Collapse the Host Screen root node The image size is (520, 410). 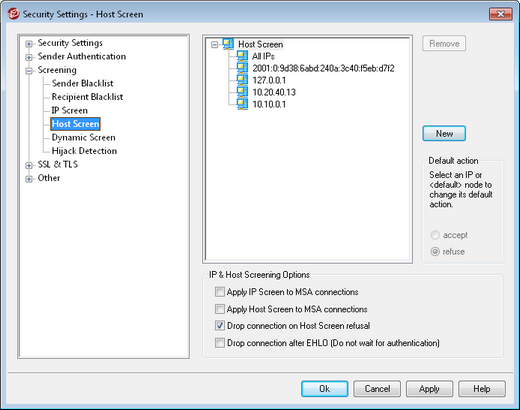pos(215,45)
